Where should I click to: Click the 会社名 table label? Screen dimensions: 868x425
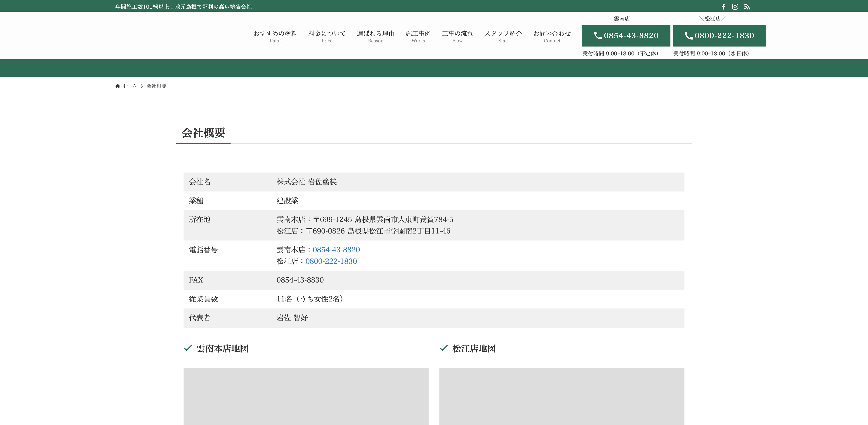point(199,182)
